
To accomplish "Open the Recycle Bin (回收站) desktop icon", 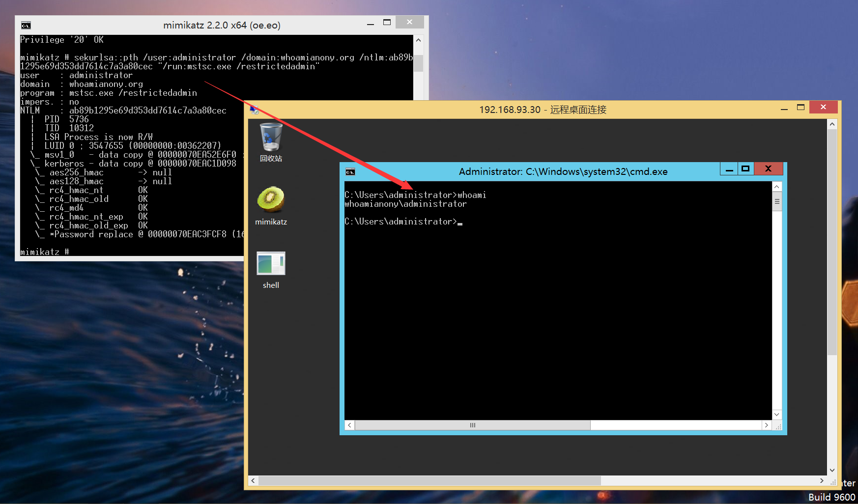I will point(271,142).
